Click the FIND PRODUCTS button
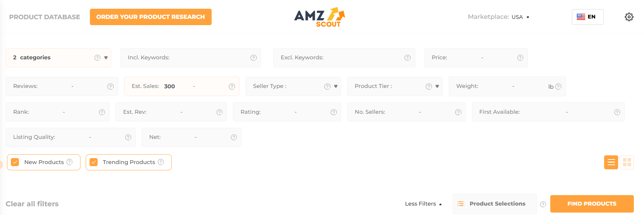This screenshot has height=215, width=644. pyautogui.click(x=592, y=203)
